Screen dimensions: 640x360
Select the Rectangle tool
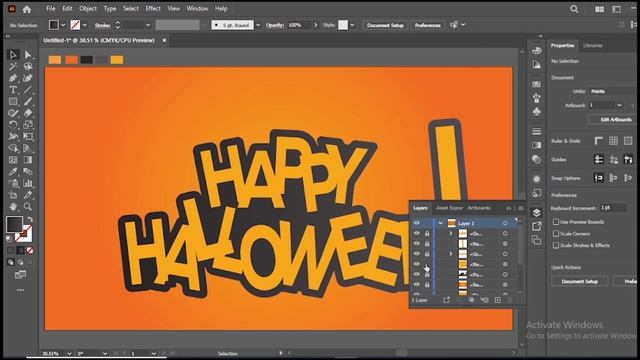point(13,101)
